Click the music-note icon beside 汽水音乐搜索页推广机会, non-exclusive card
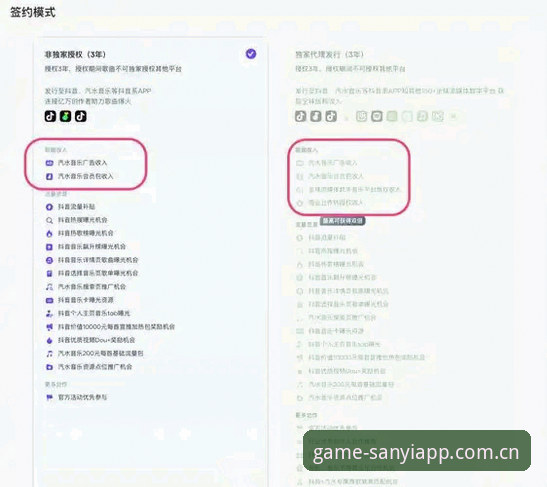The height and width of the screenshot is (487, 547). [49, 287]
